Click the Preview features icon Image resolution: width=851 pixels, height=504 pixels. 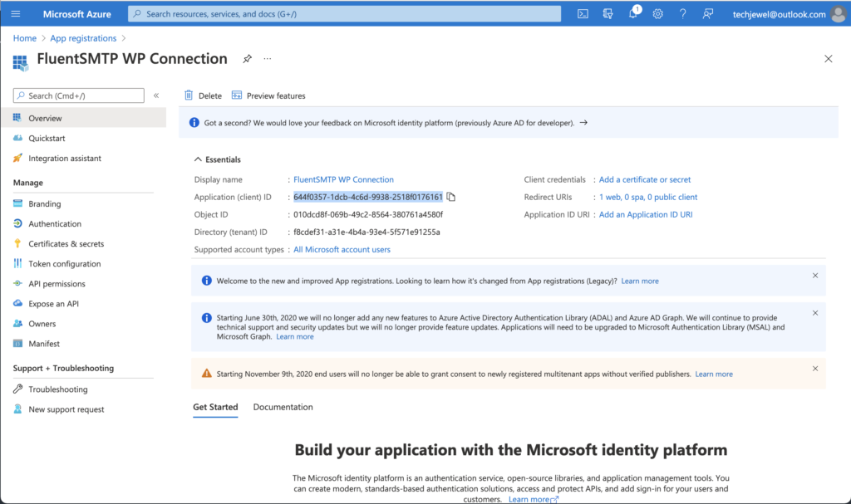click(237, 95)
